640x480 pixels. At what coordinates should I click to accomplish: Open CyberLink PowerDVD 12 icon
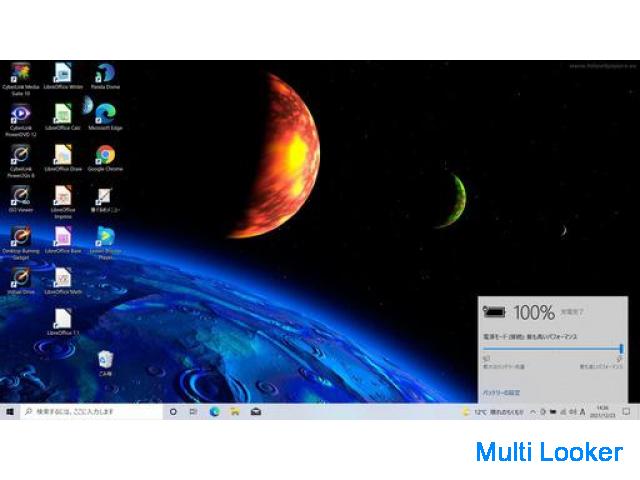point(20,113)
